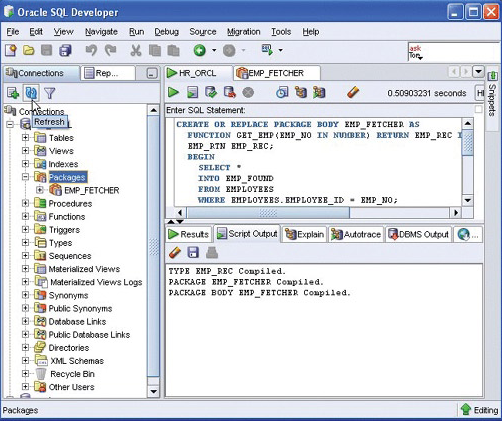Click the New Connection green plus icon
The height and width of the screenshot is (421, 502).
(13, 93)
